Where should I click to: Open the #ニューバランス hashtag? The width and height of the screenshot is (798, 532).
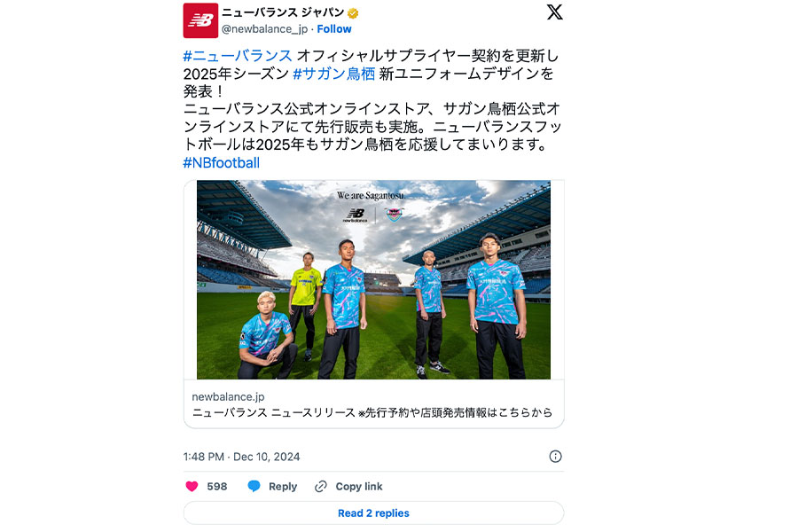point(237,56)
